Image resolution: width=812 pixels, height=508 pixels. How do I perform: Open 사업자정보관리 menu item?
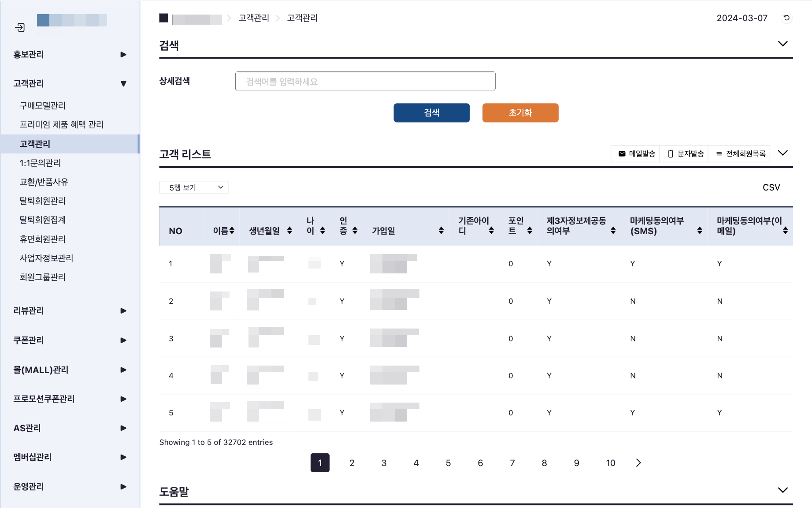(46, 258)
